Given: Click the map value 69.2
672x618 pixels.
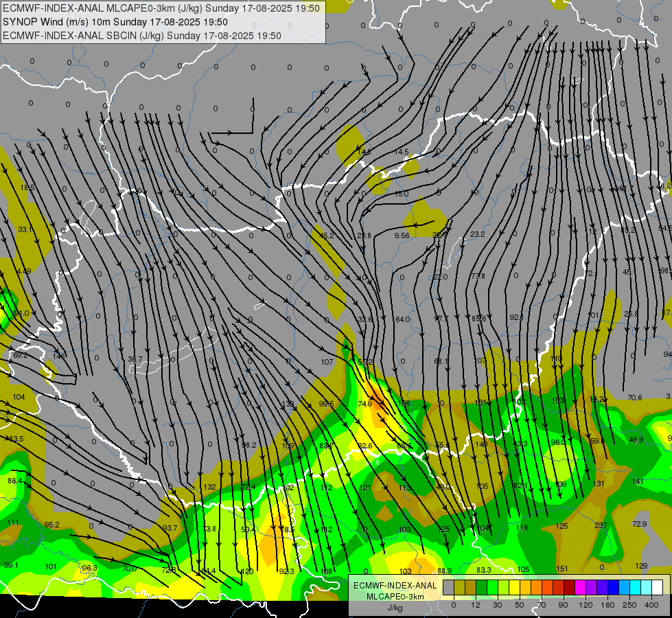Looking at the screenshot, I should [x=20, y=355].
